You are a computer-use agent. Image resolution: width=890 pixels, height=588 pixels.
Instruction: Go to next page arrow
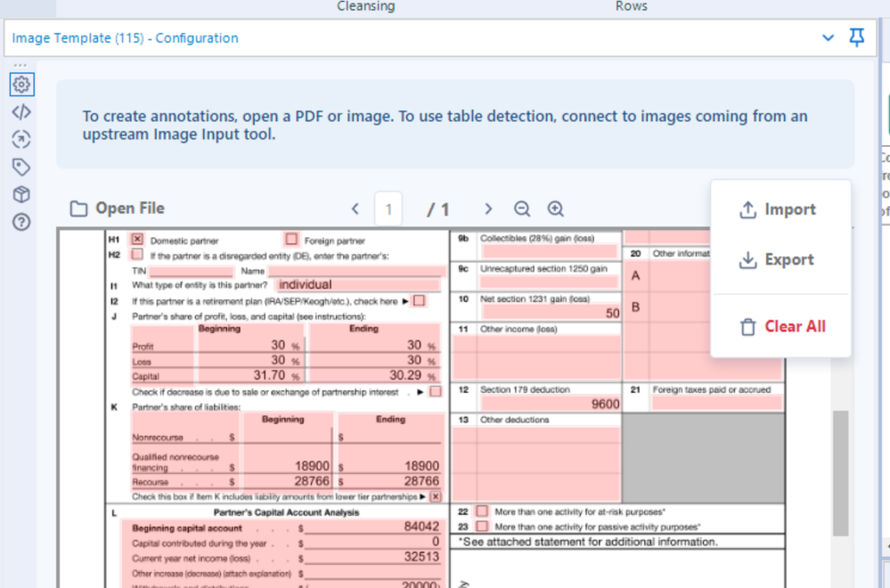pyautogui.click(x=488, y=208)
